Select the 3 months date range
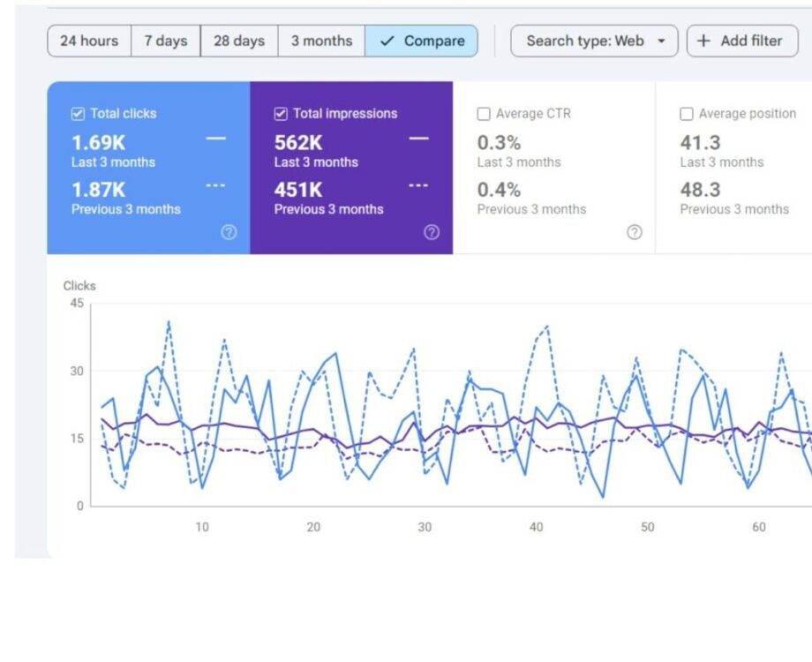The image size is (812, 662). (321, 41)
